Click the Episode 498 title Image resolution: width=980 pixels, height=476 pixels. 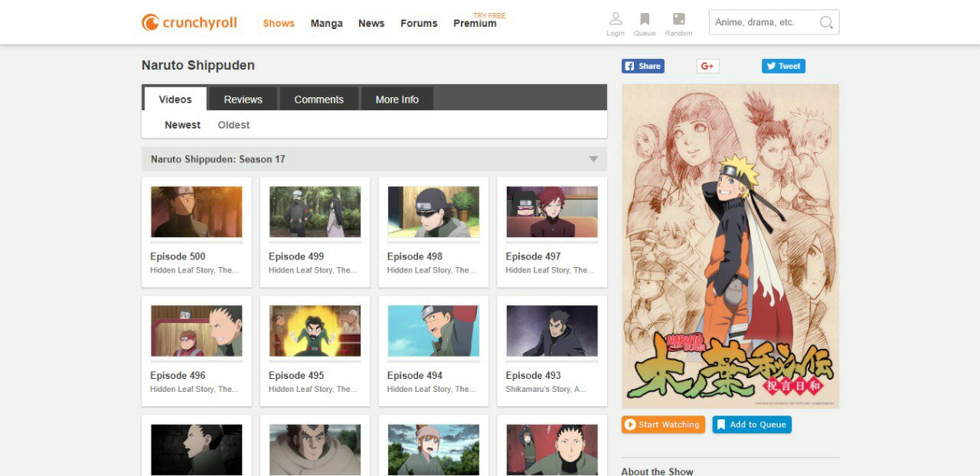pos(415,256)
